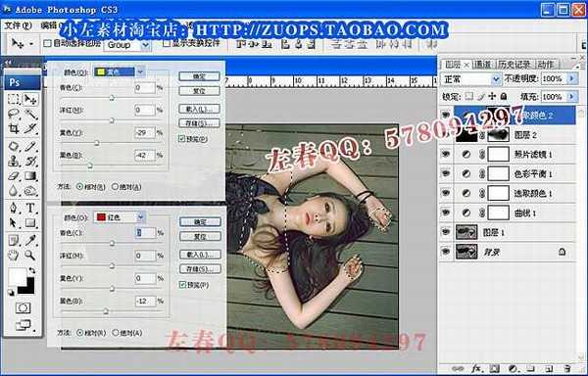
Task: Create new adjustment layer icon
Action: pyautogui.click(x=513, y=368)
